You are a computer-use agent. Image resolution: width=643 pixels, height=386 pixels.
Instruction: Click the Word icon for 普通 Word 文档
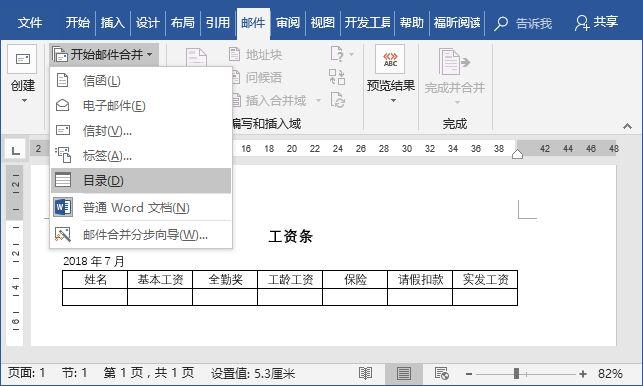pos(63,207)
